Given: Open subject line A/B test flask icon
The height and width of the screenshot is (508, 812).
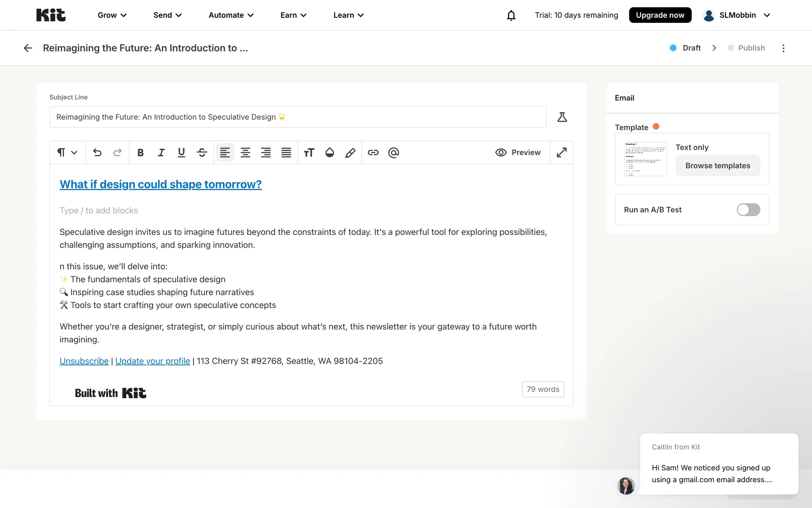Looking at the screenshot, I should [562, 117].
